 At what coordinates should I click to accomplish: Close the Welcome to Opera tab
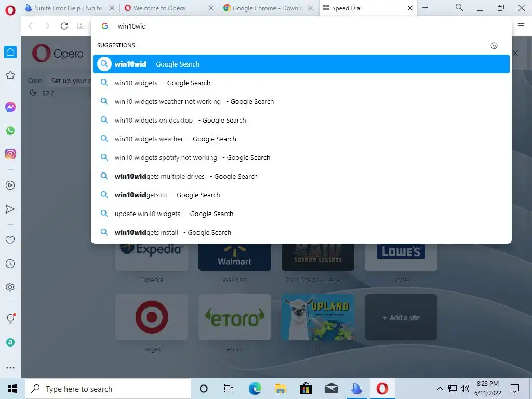[211, 8]
